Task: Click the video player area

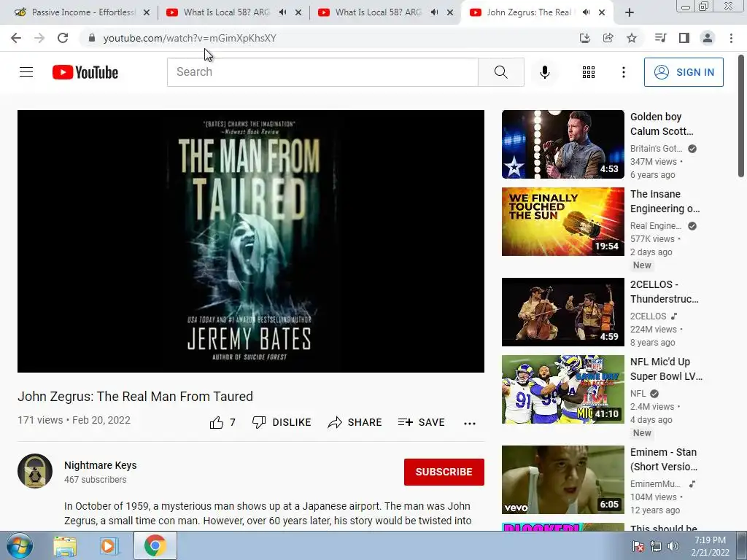Action: (x=251, y=241)
